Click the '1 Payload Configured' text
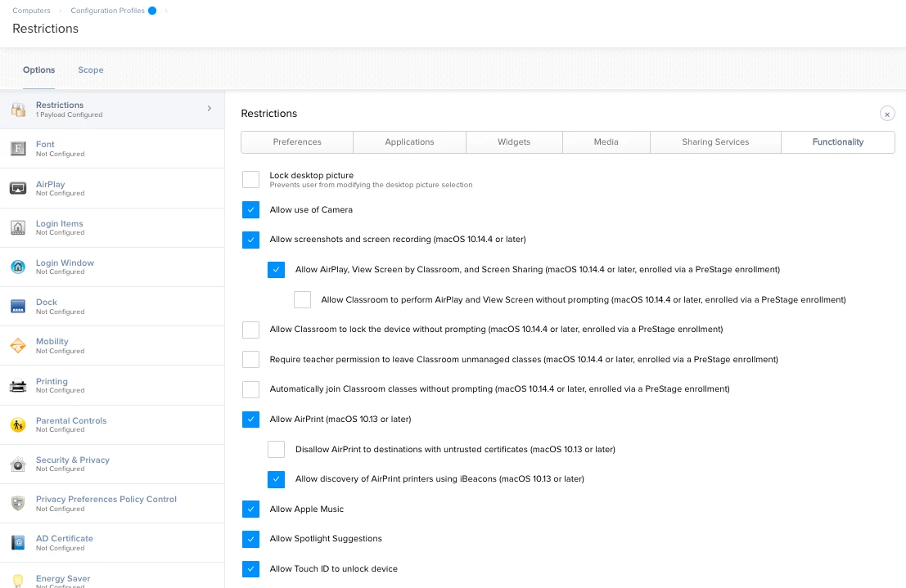This screenshot has height=588, width=906. click(69, 115)
